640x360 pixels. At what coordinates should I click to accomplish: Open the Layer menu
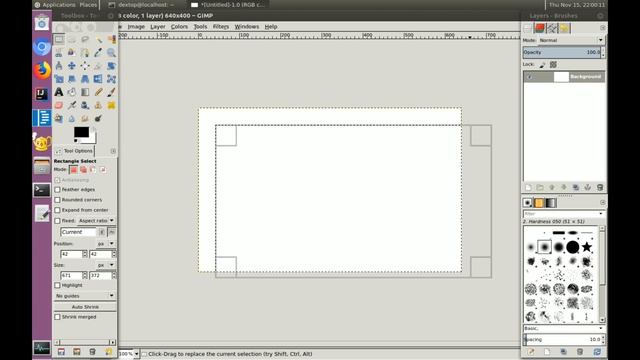click(x=158, y=27)
